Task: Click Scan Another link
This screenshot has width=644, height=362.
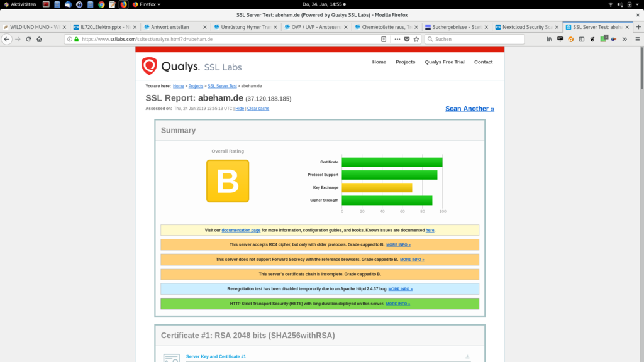Action: tap(469, 109)
